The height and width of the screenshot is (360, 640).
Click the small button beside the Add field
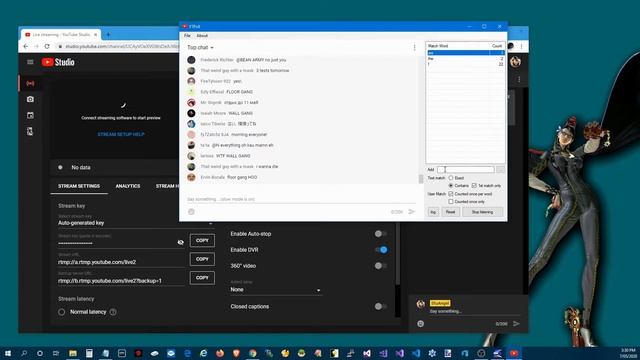(500, 169)
